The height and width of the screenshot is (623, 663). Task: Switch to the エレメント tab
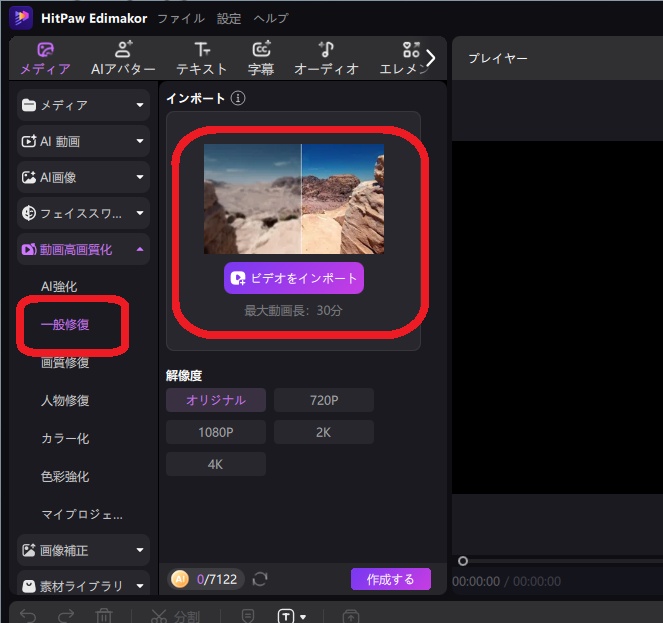coord(402,59)
